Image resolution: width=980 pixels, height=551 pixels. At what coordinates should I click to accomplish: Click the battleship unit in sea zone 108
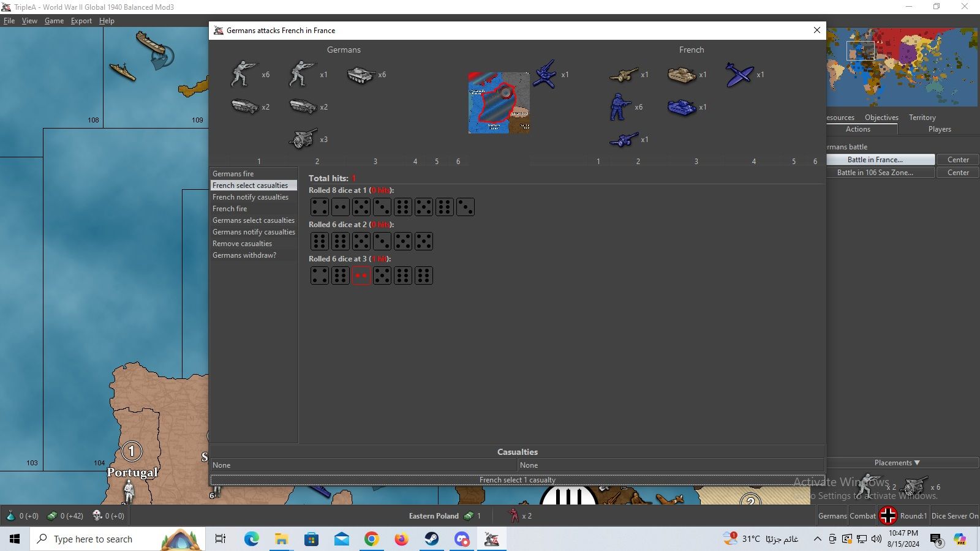tap(123, 71)
